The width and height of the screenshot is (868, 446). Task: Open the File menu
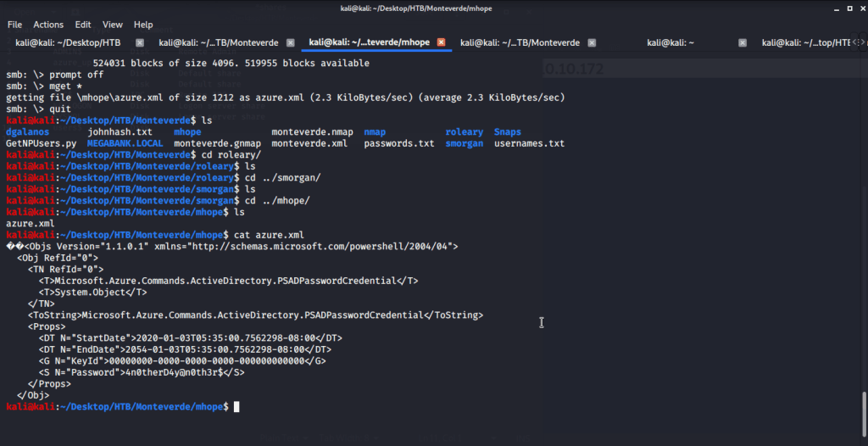[14, 25]
